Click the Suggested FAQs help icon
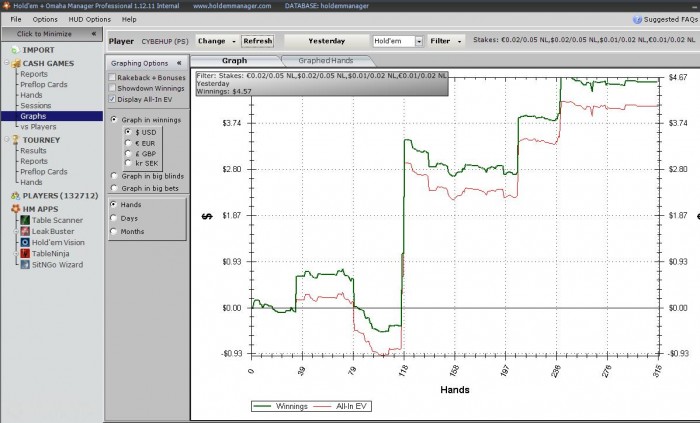This screenshot has height=423, width=700. click(637, 20)
